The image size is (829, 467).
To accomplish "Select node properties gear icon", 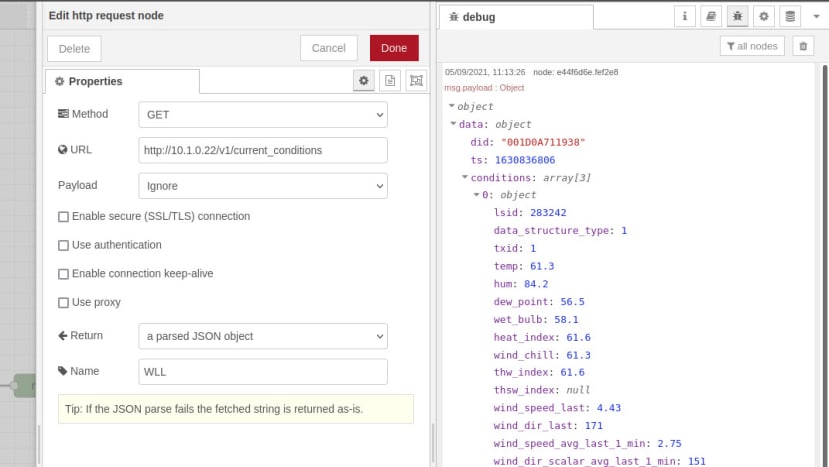I will (x=364, y=80).
